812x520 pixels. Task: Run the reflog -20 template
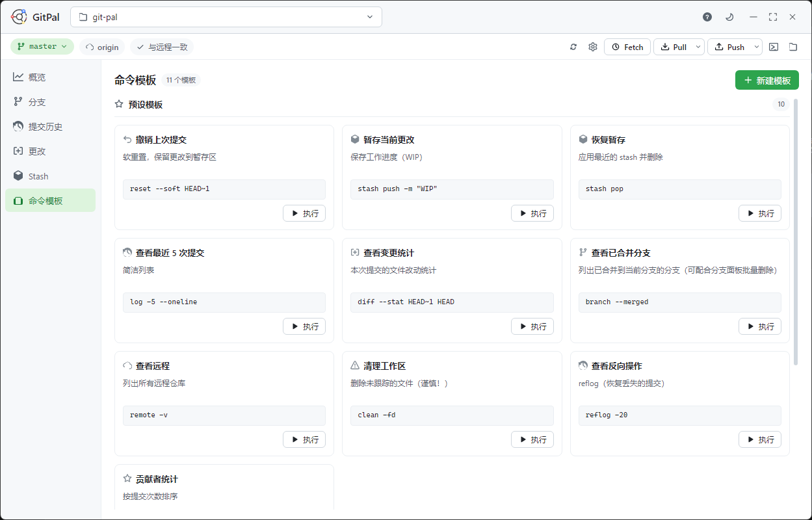tap(760, 439)
